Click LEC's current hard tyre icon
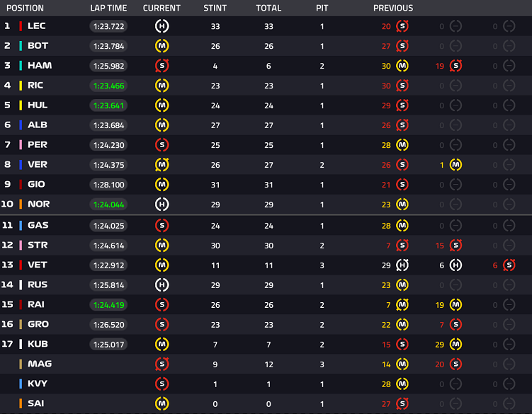The width and height of the screenshot is (532, 414). (x=162, y=26)
